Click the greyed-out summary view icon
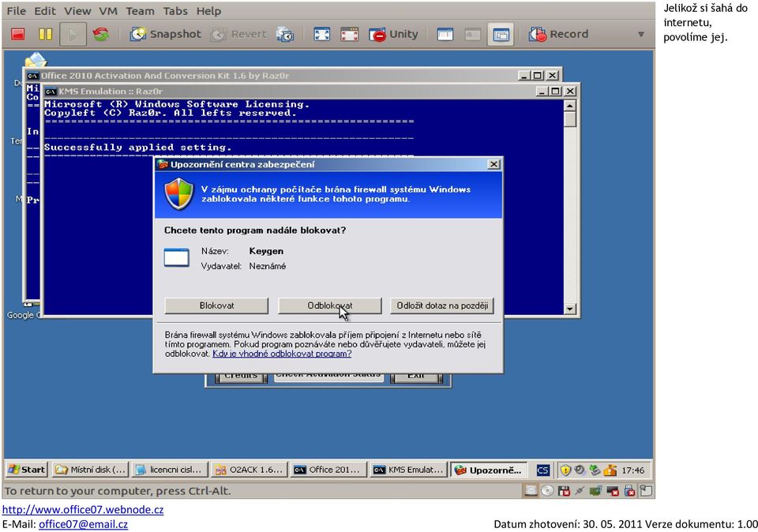 pyautogui.click(x=472, y=34)
